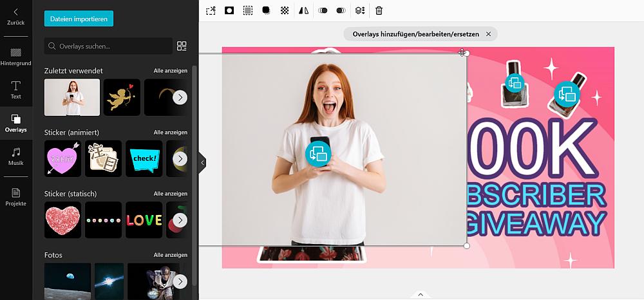644x300 pixels.
Task: Select the notepad animated sticker
Action: pyautogui.click(x=103, y=158)
